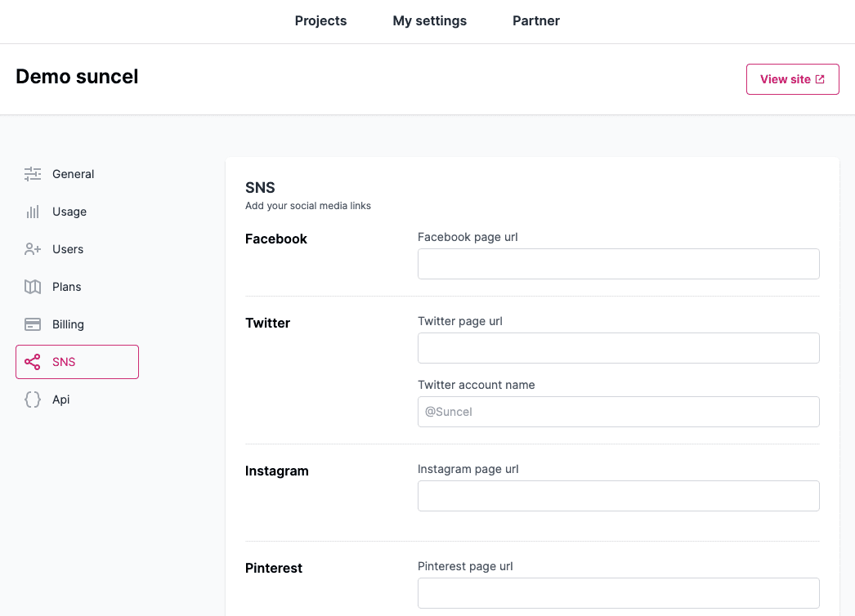Screen dimensions: 855x616
Task: Open Users via the person-plus icon
Action: tap(33, 249)
